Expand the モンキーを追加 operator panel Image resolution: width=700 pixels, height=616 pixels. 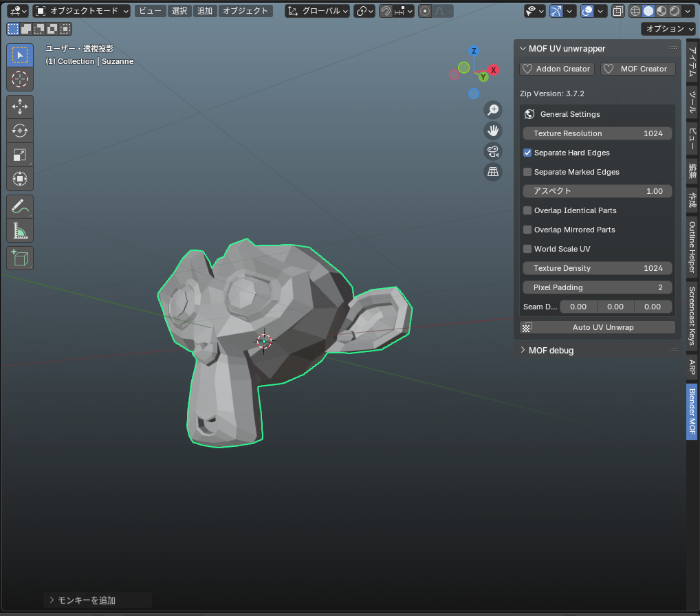tap(52, 600)
